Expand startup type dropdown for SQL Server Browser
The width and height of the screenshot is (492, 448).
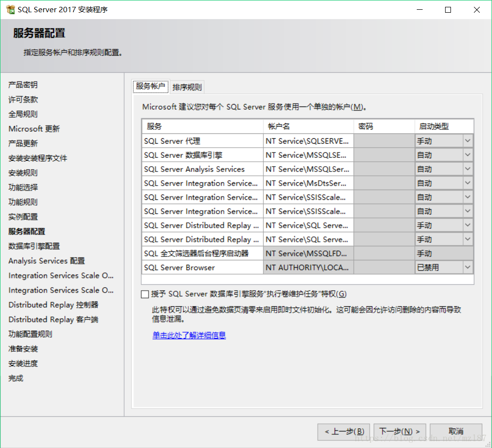point(468,267)
